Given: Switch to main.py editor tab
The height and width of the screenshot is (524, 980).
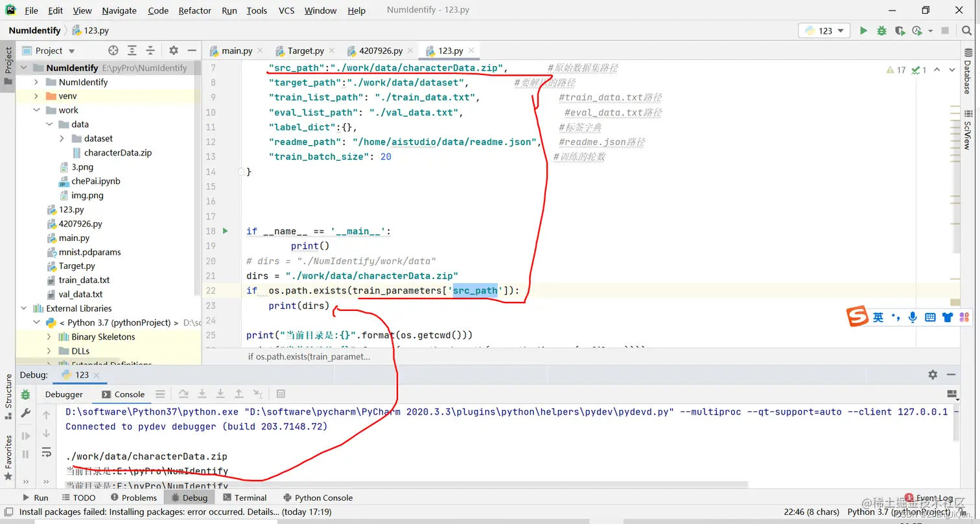Looking at the screenshot, I should 237,51.
